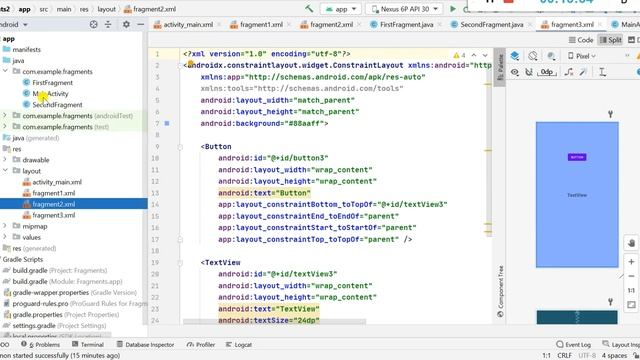This screenshot has height=360, width=640.
Task: Open project panel gear settings
Action: click(126, 24)
